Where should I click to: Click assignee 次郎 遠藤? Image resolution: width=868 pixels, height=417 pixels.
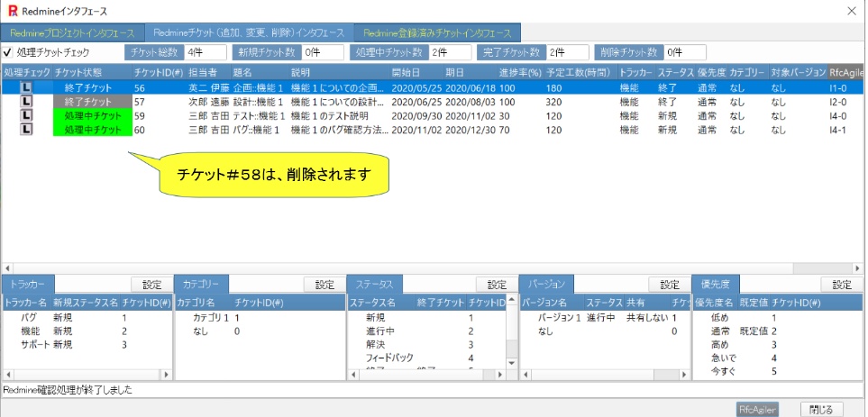pos(208,102)
